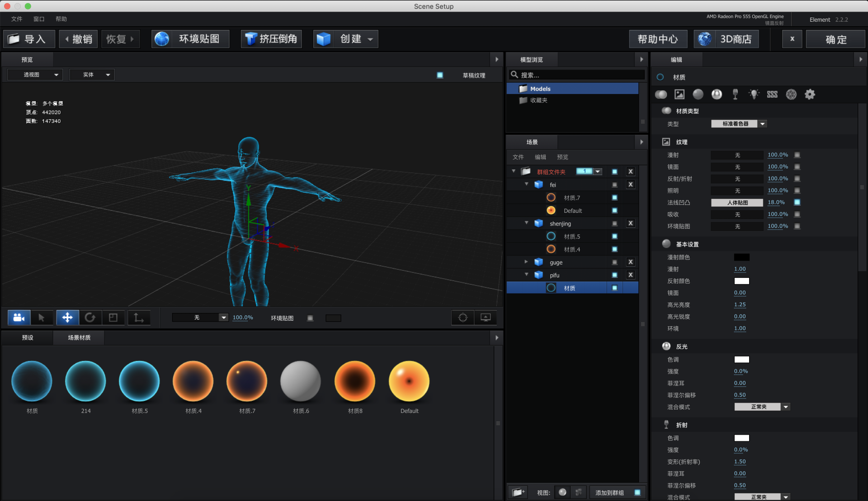Open the basic settings sphere icon

[698, 94]
